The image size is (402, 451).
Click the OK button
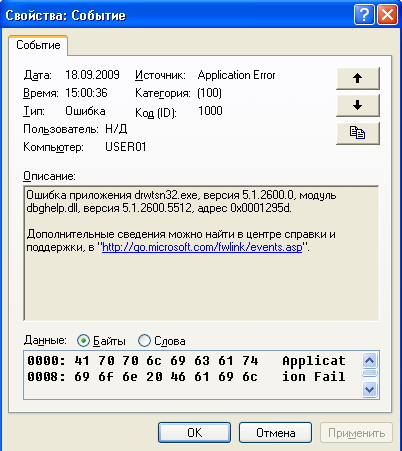point(194,432)
